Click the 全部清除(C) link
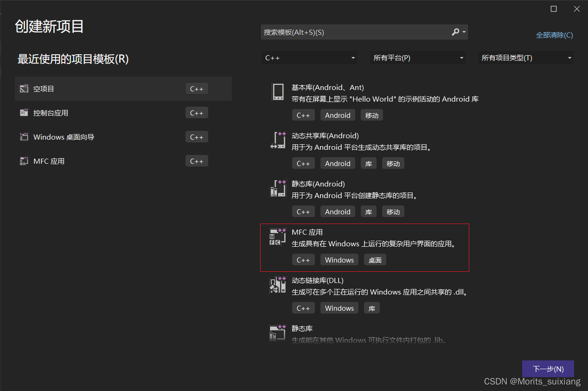 tap(554, 35)
